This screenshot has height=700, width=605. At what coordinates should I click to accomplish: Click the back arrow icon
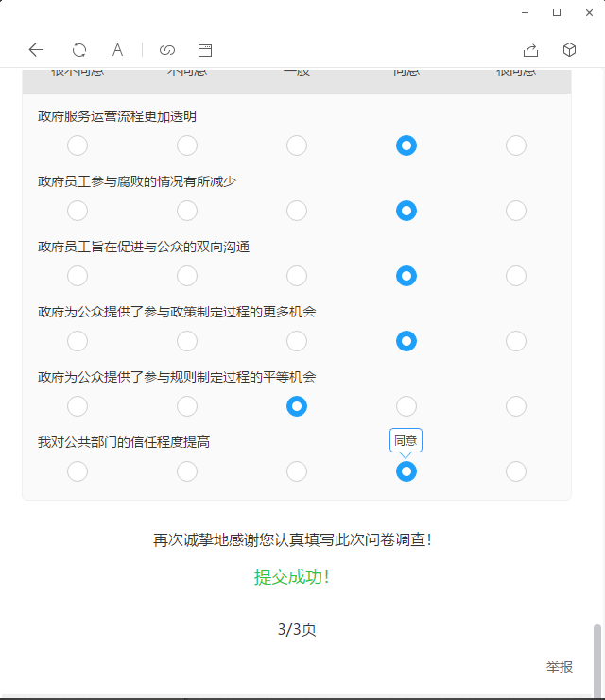(36, 50)
